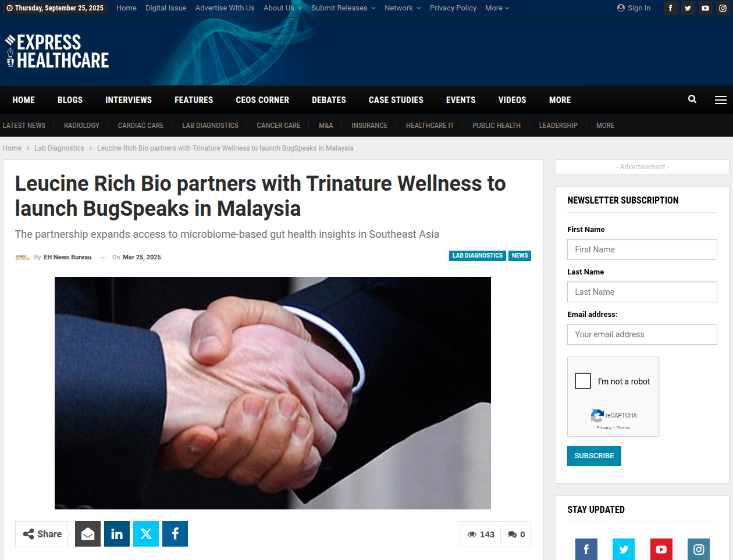733x560 pixels.
Task: Share article via LinkedIn icon
Action: (x=117, y=534)
